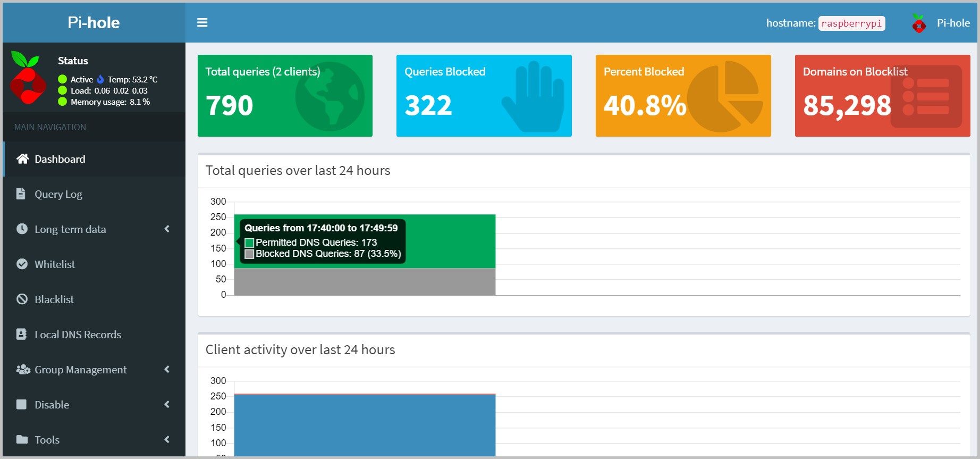Open the Query Log page
Image resolution: width=980 pixels, height=459 pixels.
point(94,194)
